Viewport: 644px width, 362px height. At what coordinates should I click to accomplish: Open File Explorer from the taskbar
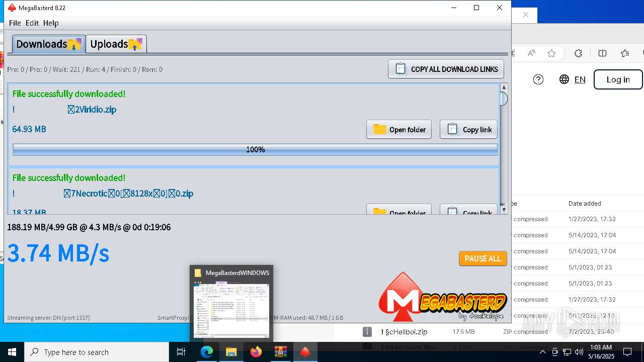(231, 352)
